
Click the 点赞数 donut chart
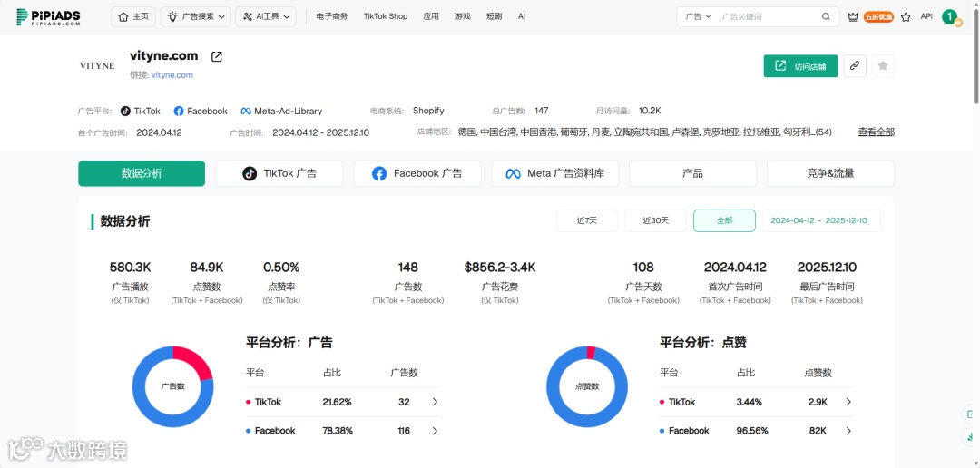(587, 386)
